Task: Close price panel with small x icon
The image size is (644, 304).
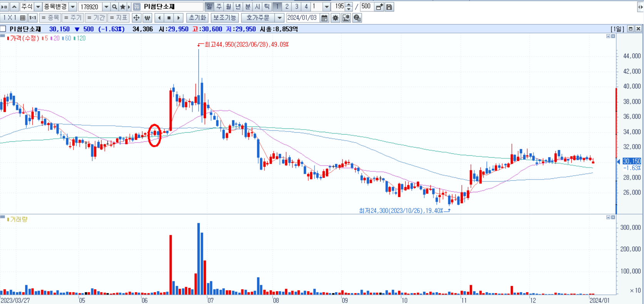Action: point(613,36)
